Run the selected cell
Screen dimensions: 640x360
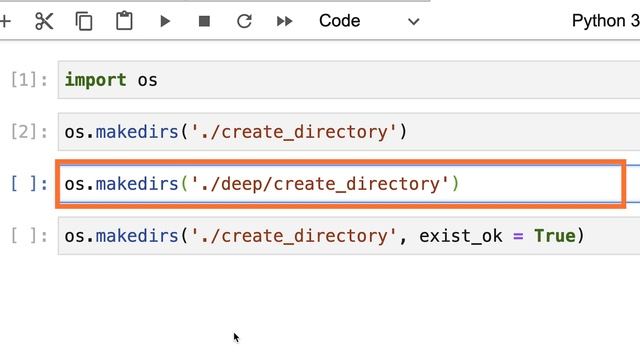pyautogui.click(x=165, y=21)
